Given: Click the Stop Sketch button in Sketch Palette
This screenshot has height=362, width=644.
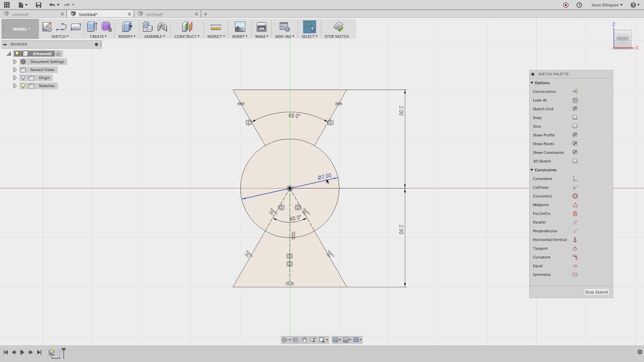Looking at the screenshot, I should tap(596, 292).
